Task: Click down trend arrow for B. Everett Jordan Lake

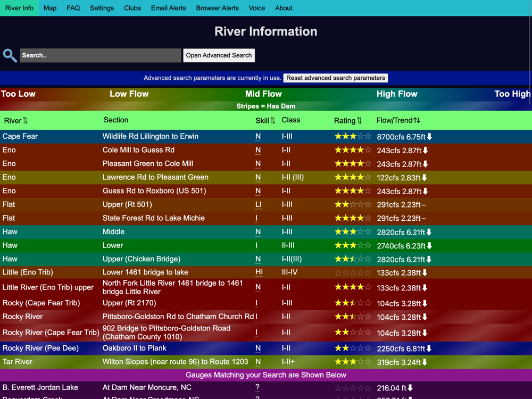Action: click(410, 388)
